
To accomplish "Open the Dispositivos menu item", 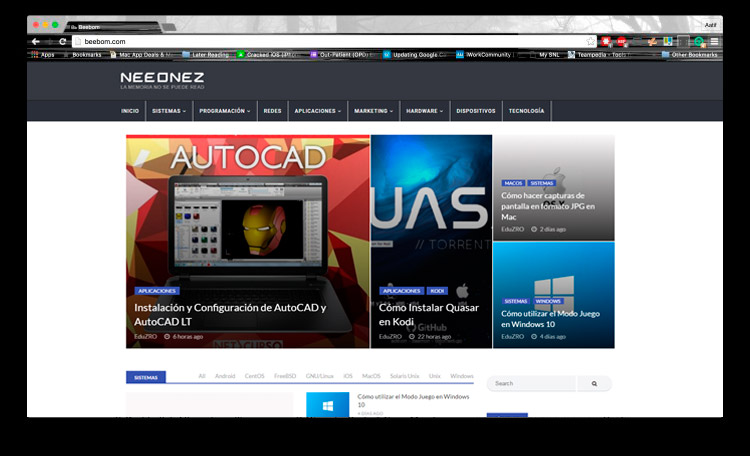I will [476, 111].
